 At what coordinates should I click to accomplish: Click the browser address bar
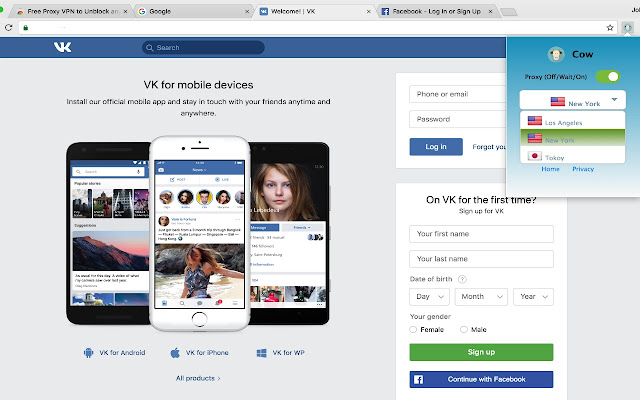click(x=316, y=28)
